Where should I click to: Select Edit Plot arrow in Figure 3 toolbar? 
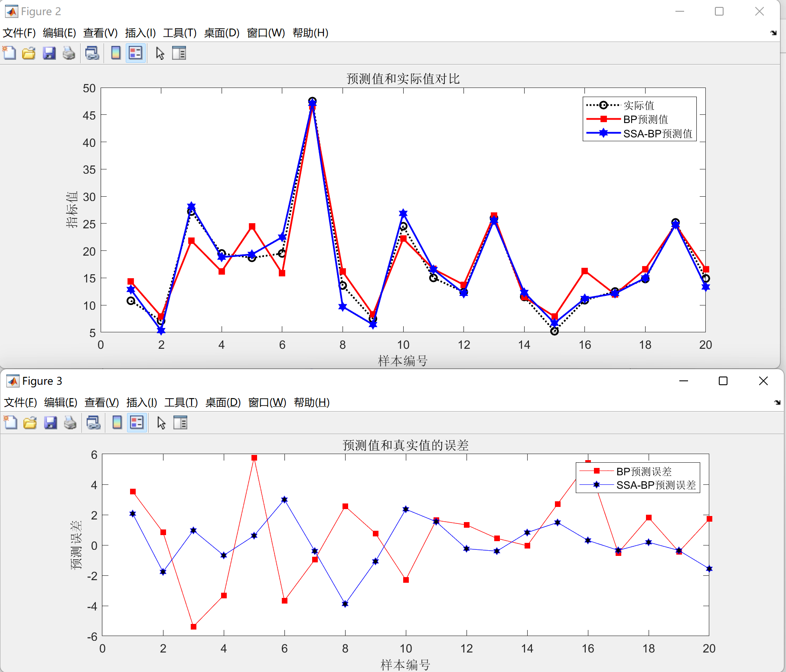pos(161,423)
